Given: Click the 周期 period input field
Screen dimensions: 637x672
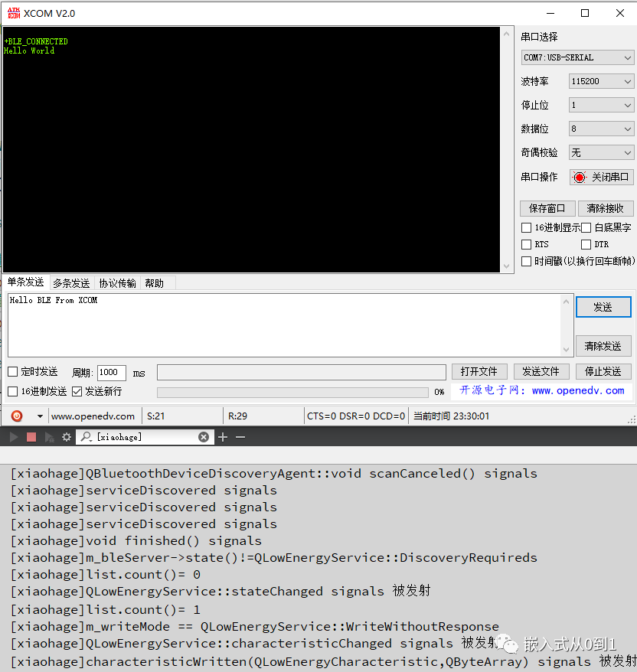Looking at the screenshot, I should 112,373.
